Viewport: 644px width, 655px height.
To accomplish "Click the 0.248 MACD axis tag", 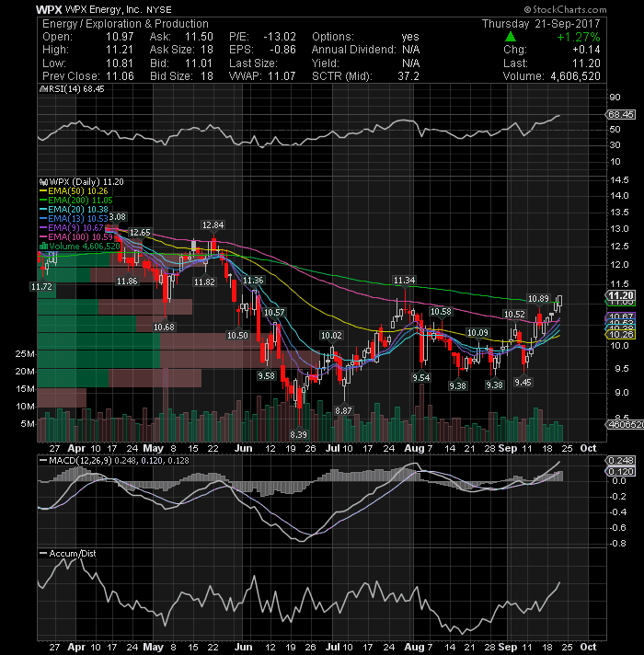I will 621,460.
